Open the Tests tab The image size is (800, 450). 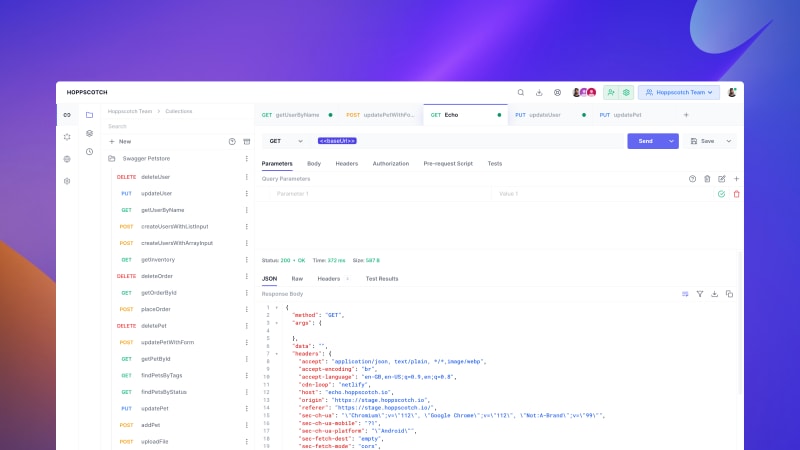[494, 164]
